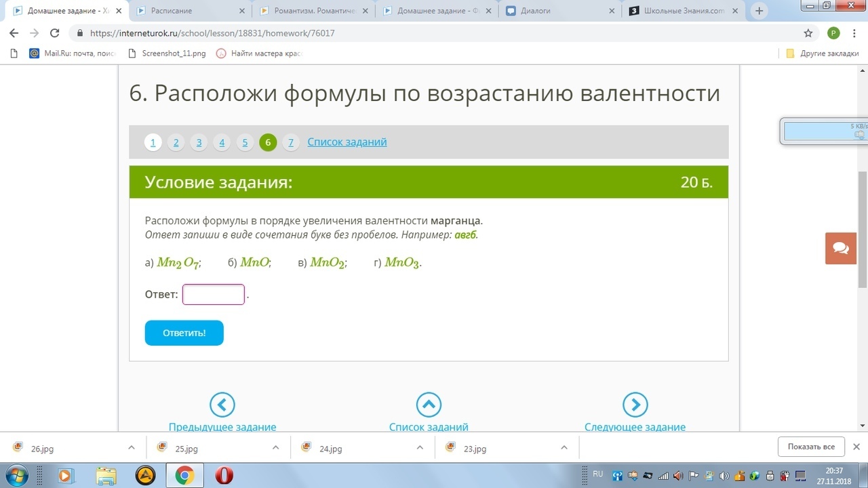Click the next task circle arrow
This screenshot has width=868, height=488.
click(635, 405)
